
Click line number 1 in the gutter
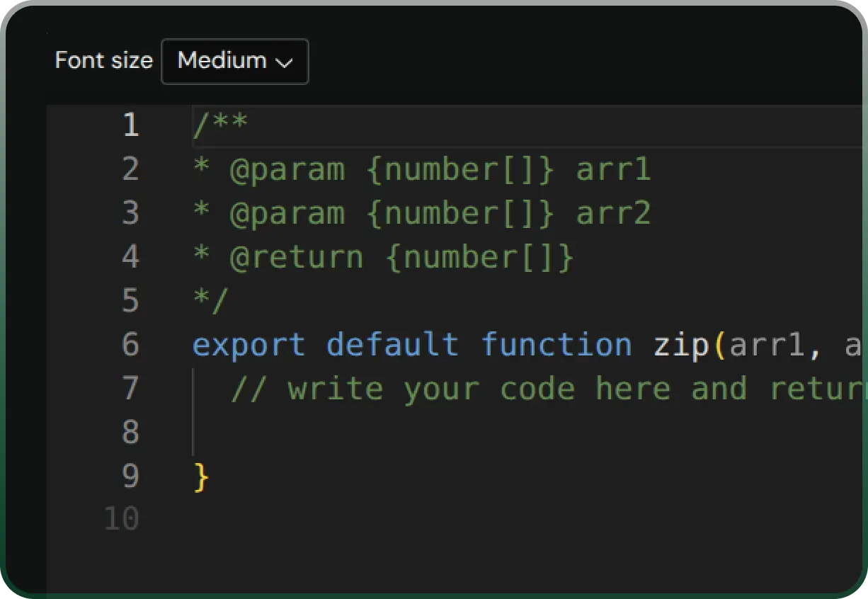(131, 125)
